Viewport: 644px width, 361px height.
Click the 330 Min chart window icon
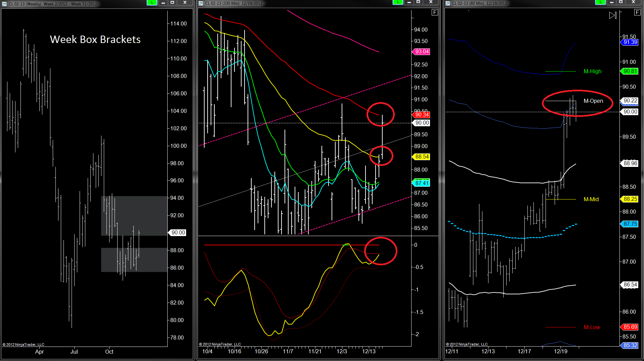pyautogui.click(x=201, y=3)
